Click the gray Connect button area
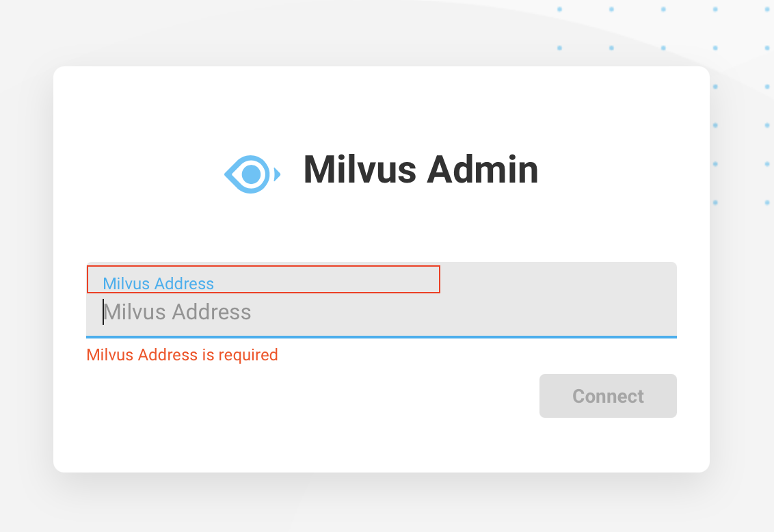This screenshot has width=774, height=532. pos(607,396)
